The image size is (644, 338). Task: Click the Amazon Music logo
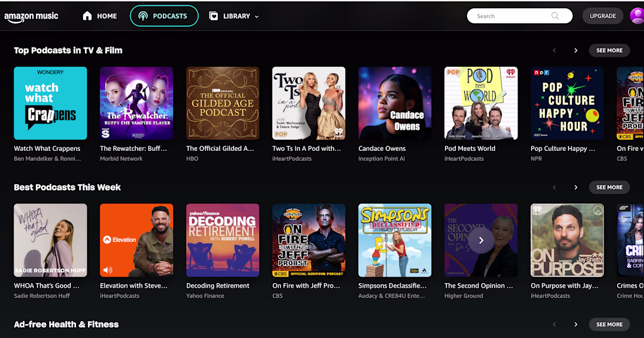point(31,17)
